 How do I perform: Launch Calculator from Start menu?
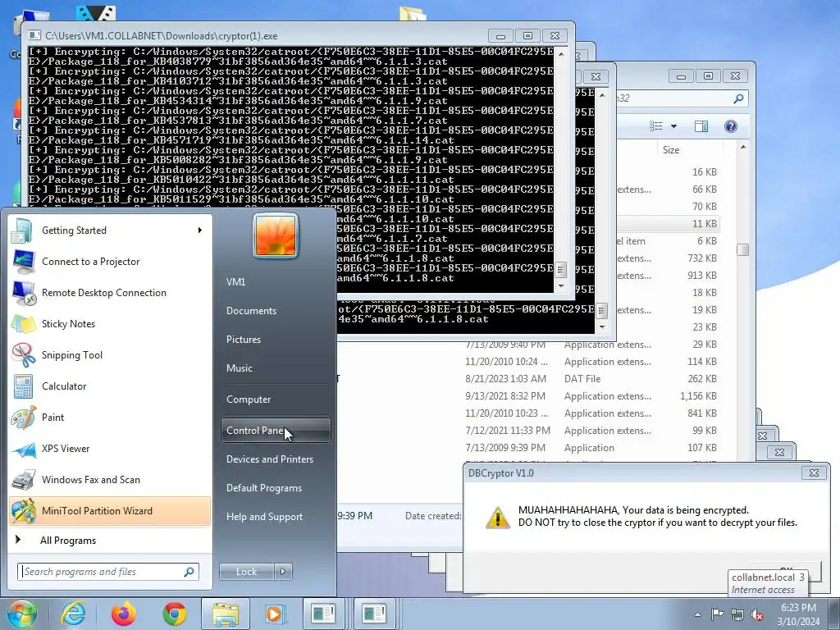pyautogui.click(x=110, y=386)
